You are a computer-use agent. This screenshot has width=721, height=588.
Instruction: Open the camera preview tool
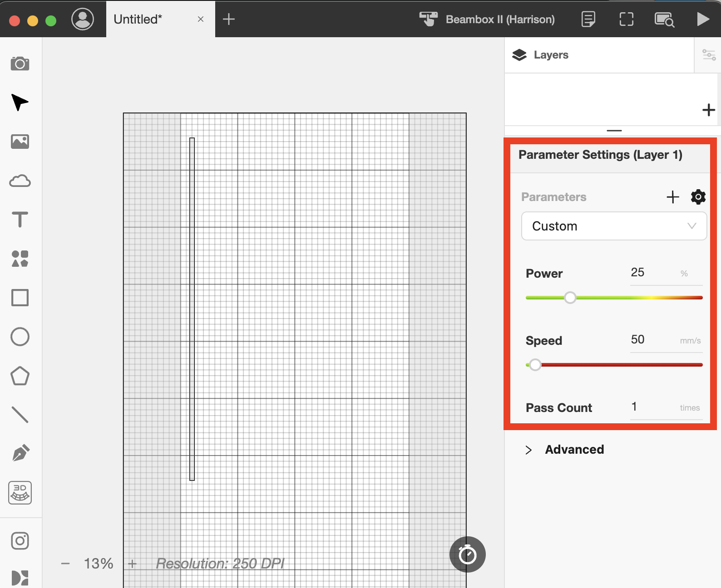click(x=20, y=64)
